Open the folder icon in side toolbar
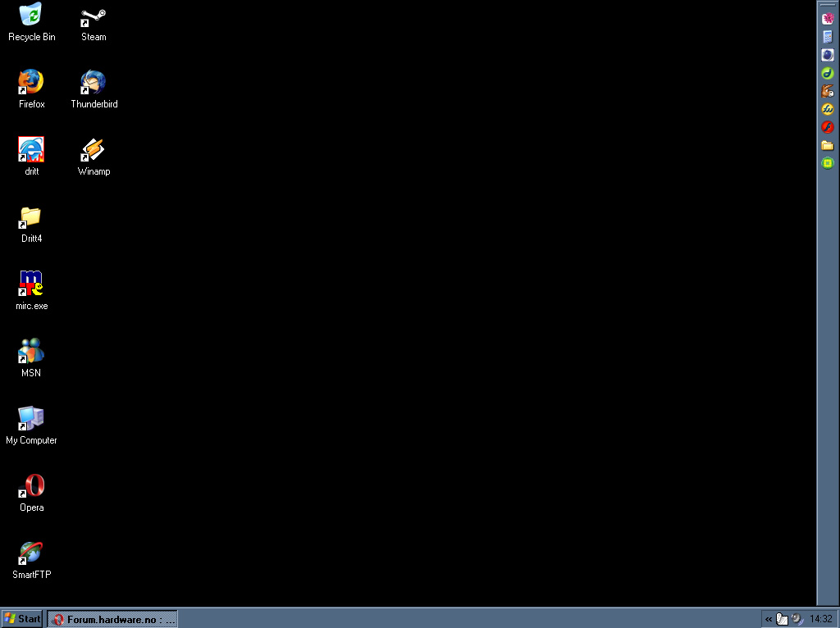This screenshot has height=628, width=840. click(828, 145)
